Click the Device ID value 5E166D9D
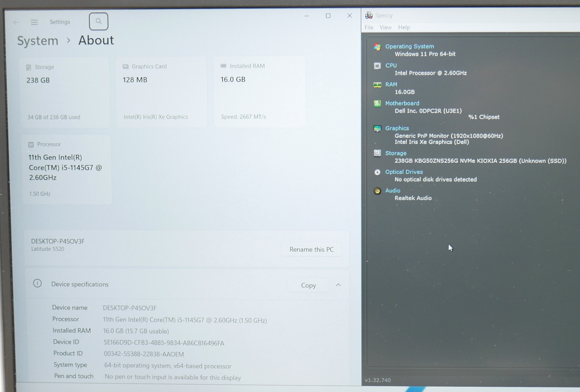The width and height of the screenshot is (580, 392). [164, 343]
